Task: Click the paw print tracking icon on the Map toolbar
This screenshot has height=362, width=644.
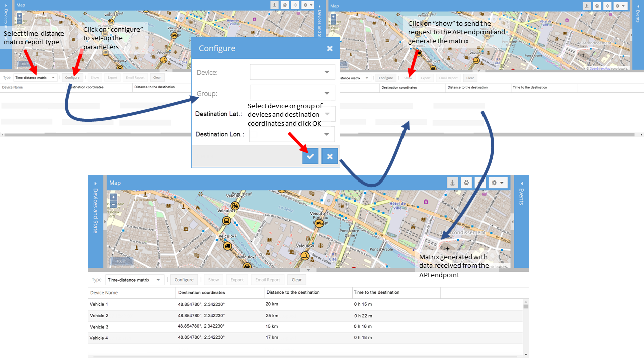Action: tap(466, 183)
